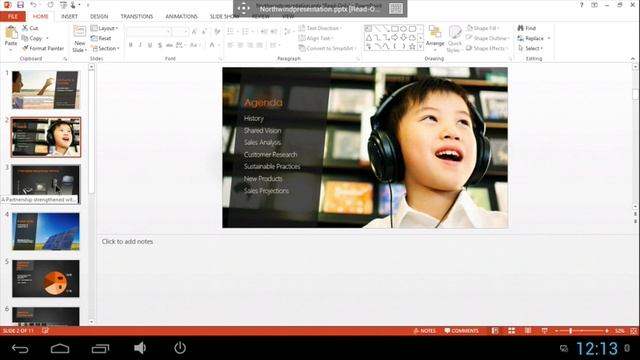Viewport: 640px width, 360px height.
Task: Toggle the Notes pane from status bar
Action: (x=424, y=331)
